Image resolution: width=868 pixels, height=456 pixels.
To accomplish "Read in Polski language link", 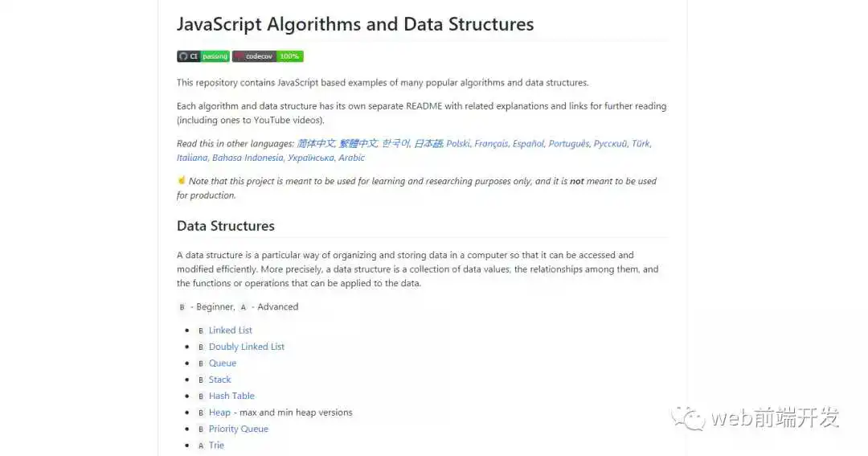I will click(x=458, y=143).
